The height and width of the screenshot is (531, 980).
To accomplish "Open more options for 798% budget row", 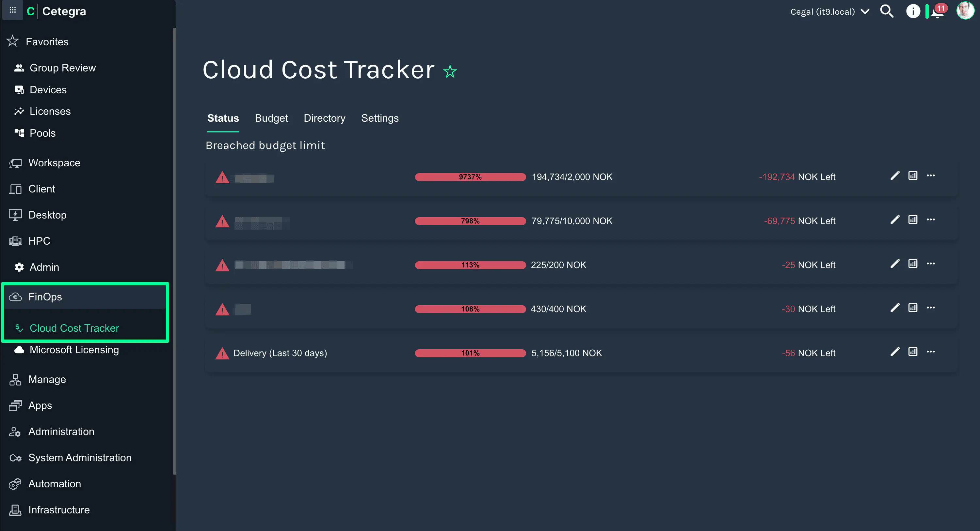I will pos(931,220).
